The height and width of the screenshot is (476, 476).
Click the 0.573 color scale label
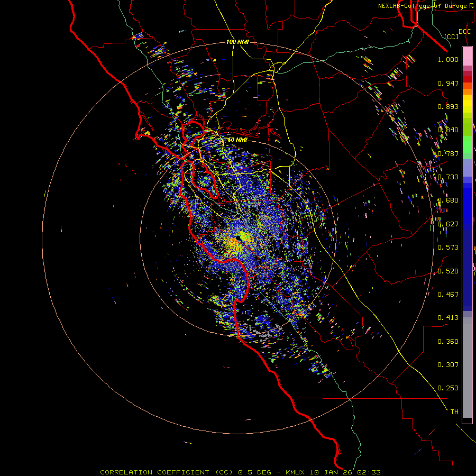coord(448,248)
